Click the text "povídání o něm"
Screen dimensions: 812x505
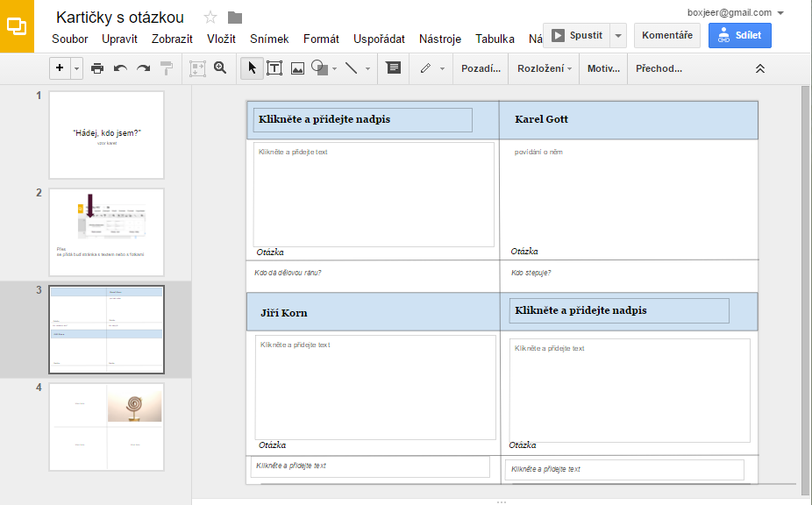[538, 152]
